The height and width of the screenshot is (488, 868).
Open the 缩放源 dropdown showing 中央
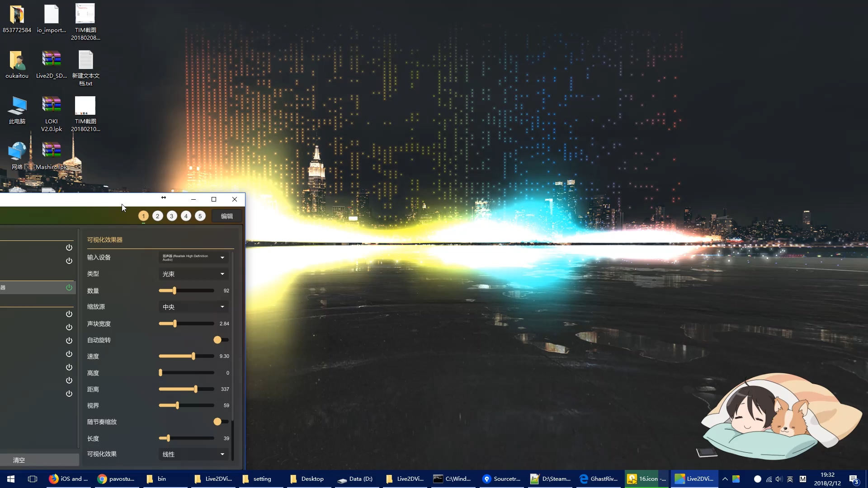point(193,307)
